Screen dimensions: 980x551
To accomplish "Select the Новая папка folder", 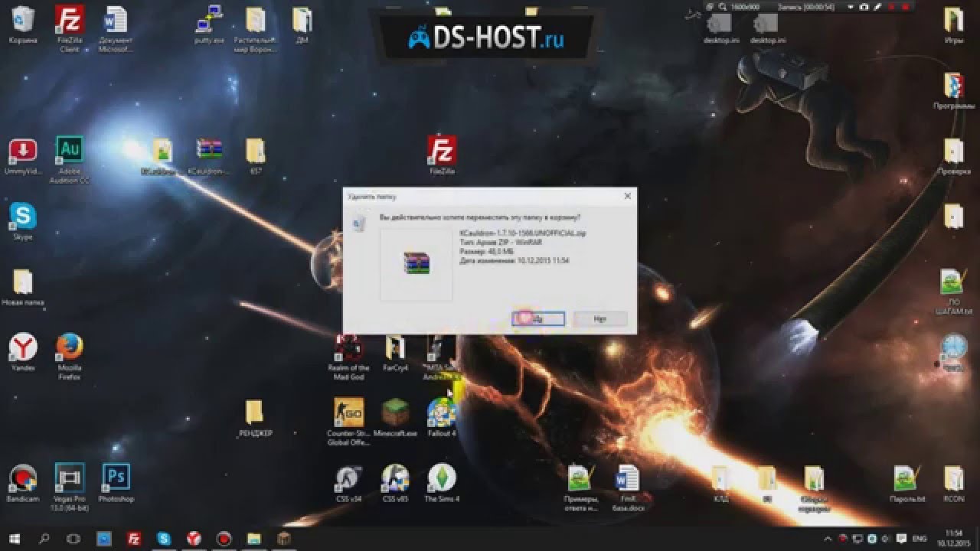I will tap(23, 287).
